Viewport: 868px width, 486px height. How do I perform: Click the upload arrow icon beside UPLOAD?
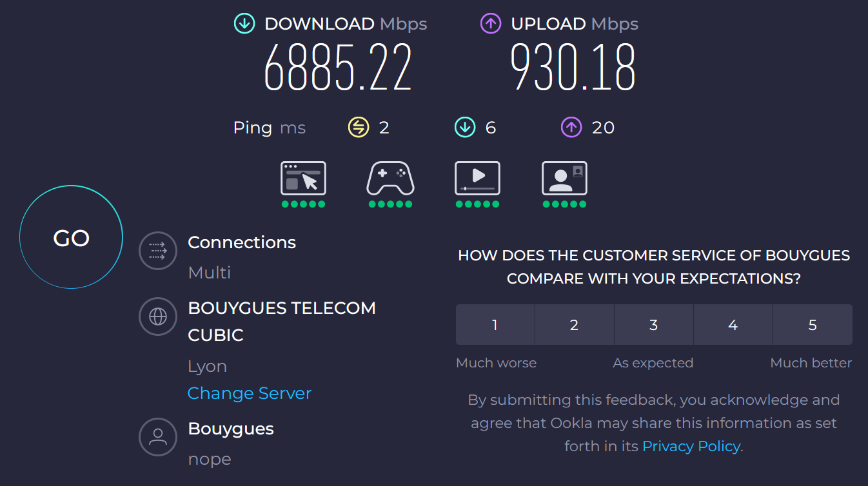click(491, 24)
